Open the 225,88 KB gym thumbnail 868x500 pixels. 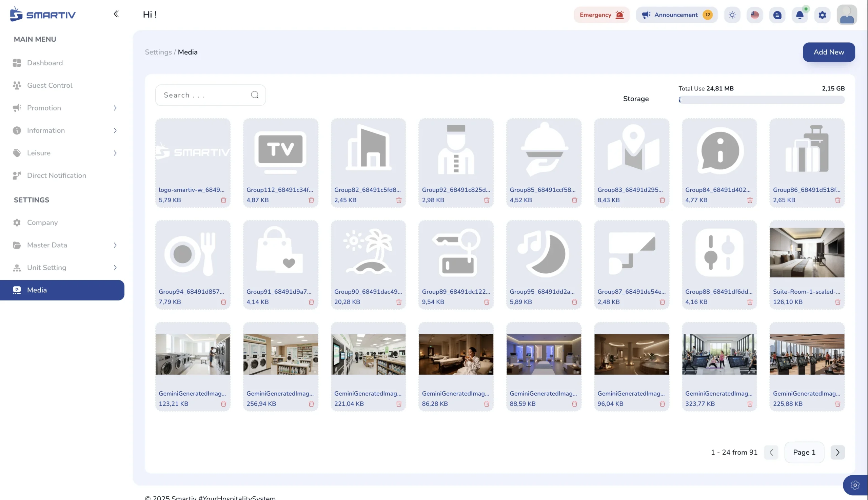click(807, 354)
